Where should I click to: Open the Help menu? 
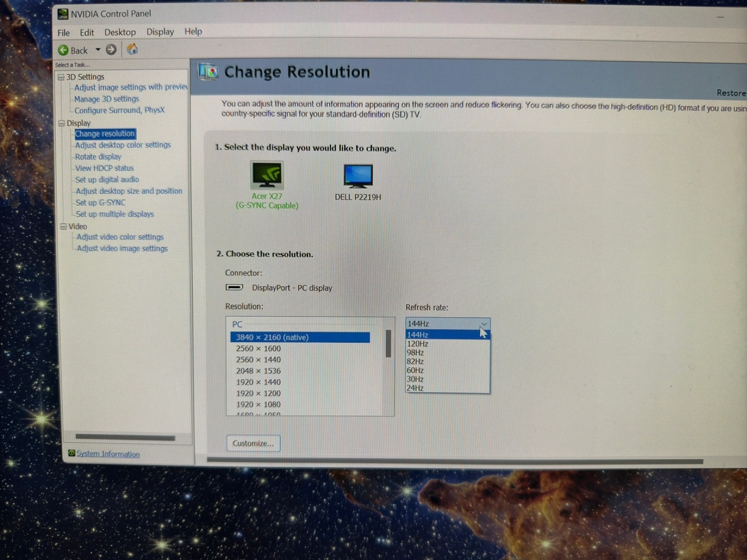coord(193,32)
